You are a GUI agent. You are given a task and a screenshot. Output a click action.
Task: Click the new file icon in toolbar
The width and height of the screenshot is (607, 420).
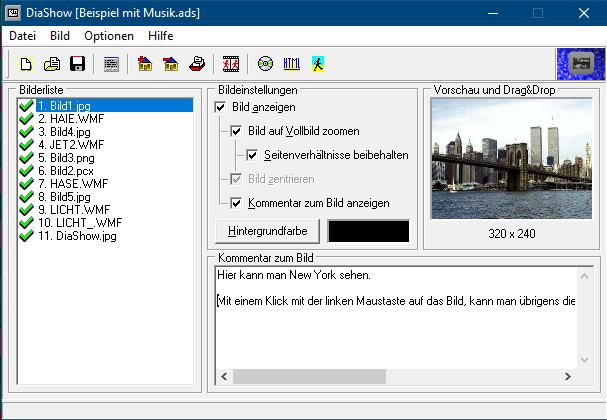point(27,64)
